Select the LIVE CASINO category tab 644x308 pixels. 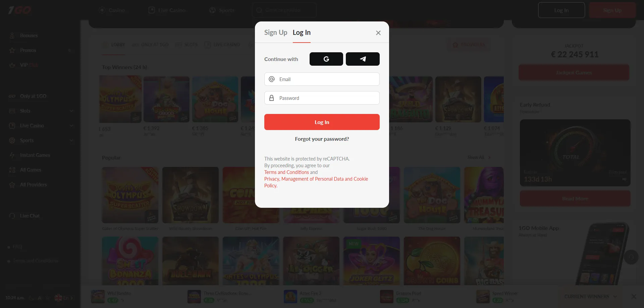tap(222, 45)
